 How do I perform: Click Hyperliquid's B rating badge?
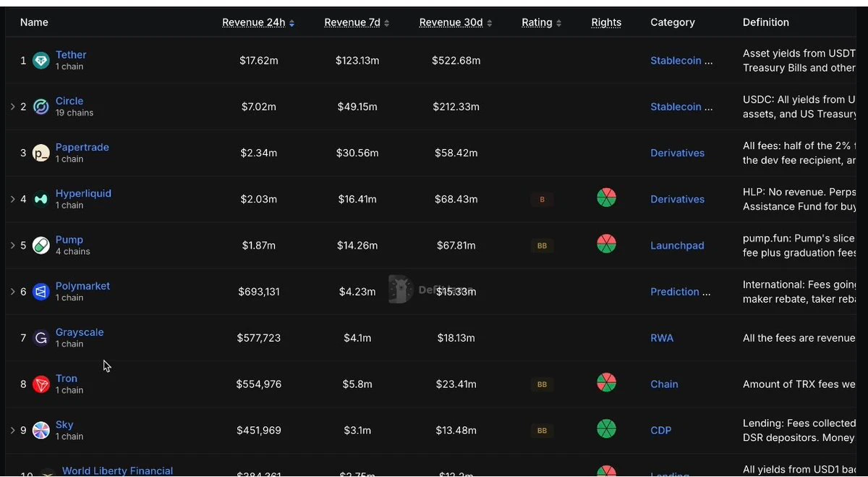coord(542,200)
